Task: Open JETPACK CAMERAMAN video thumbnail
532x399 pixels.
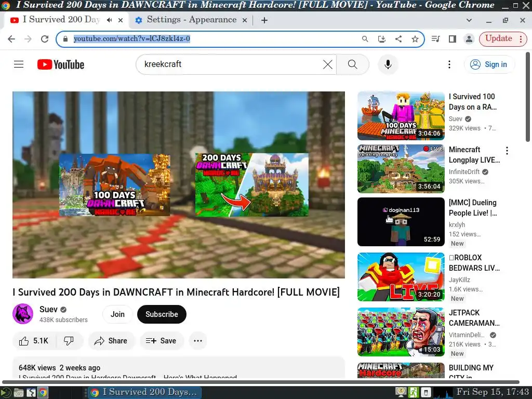Action: click(x=401, y=332)
